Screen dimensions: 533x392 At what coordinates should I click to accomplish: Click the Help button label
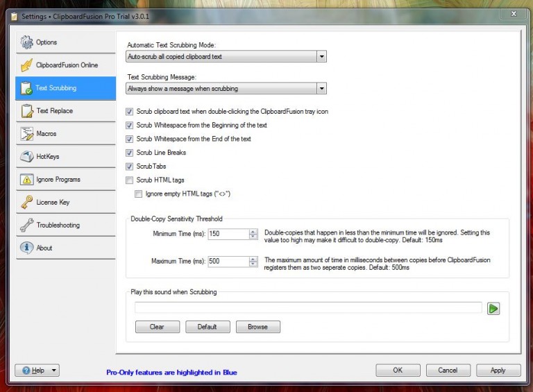tap(38, 370)
